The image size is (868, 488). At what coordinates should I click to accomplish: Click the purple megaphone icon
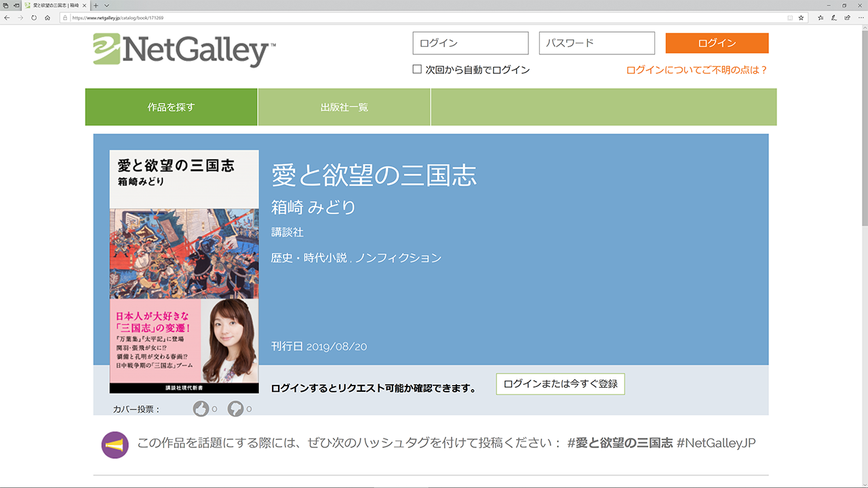pos(115,445)
